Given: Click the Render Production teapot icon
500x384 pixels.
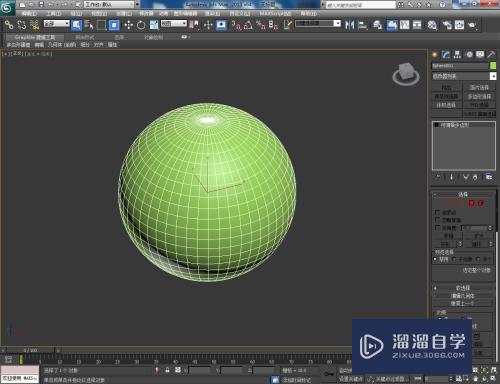Looking at the screenshot, I should tap(472, 25).
